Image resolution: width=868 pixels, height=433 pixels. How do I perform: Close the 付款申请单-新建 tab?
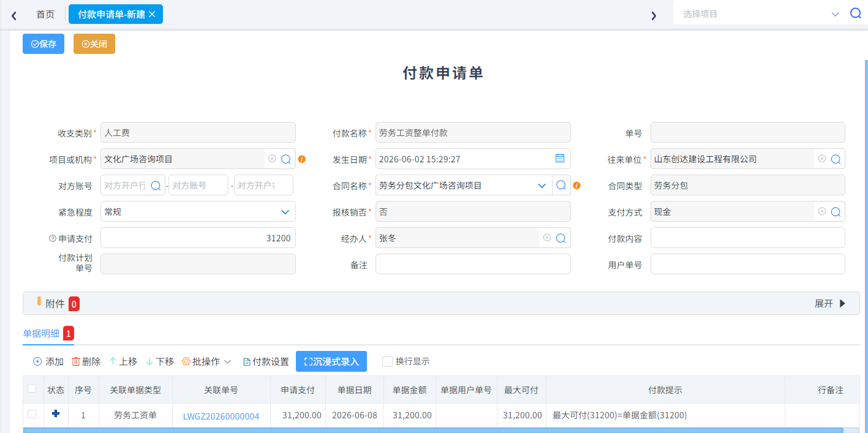click(x=152, y=14)
